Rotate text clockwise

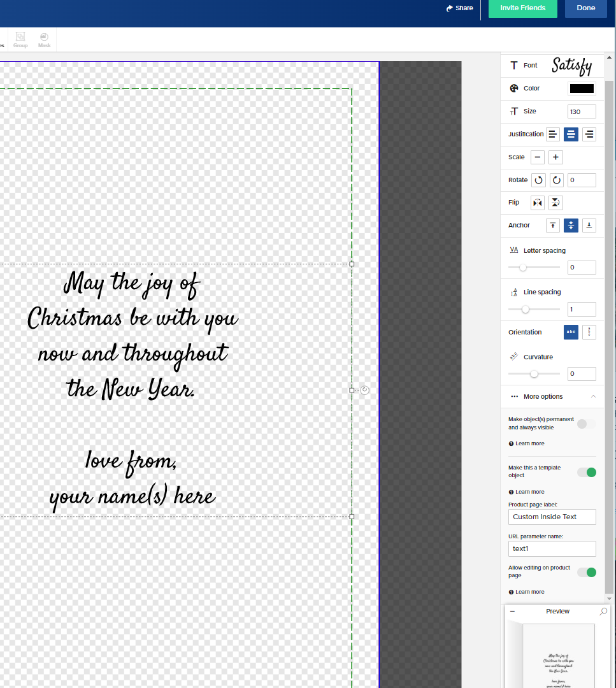556,180
